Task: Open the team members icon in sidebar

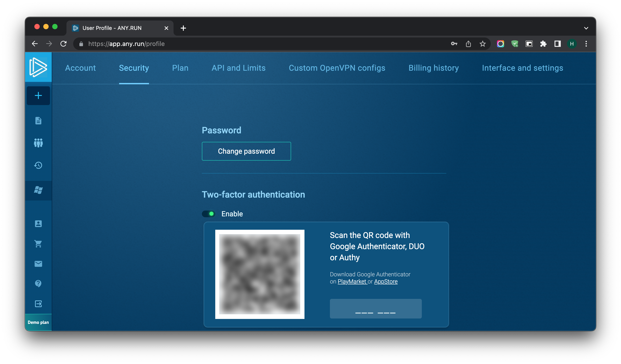Action: pyautogui.click(x=38, y=143)
